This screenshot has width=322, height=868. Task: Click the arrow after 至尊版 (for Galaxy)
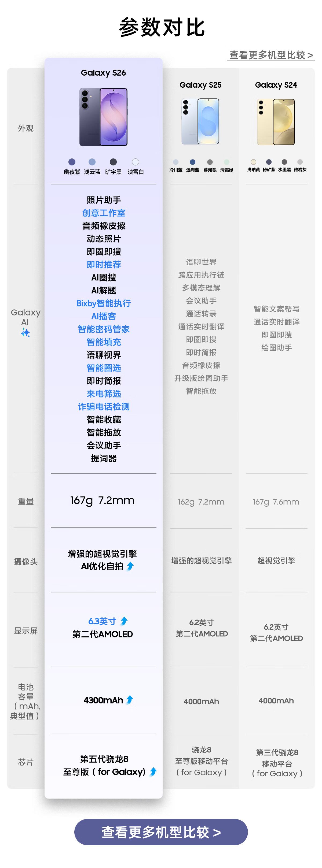coord(153,771)
